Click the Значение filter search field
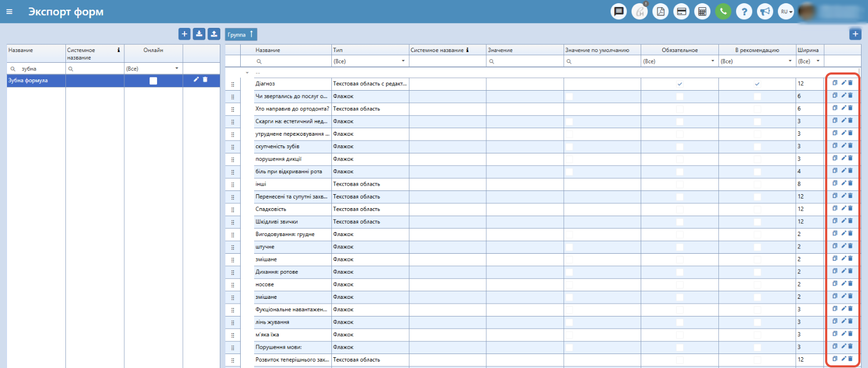The image size is (868, 368). point(525,61)
